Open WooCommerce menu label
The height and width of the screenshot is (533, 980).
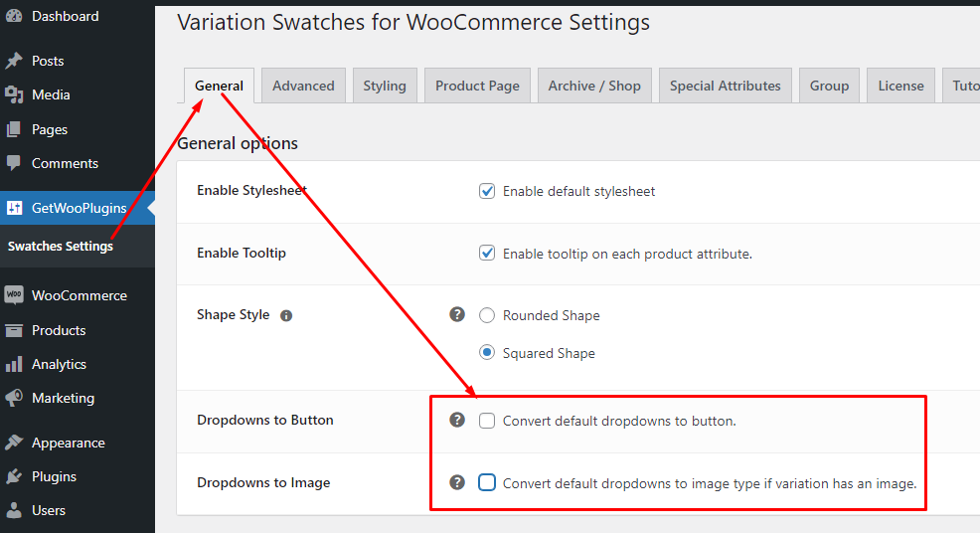coord(80,295)
